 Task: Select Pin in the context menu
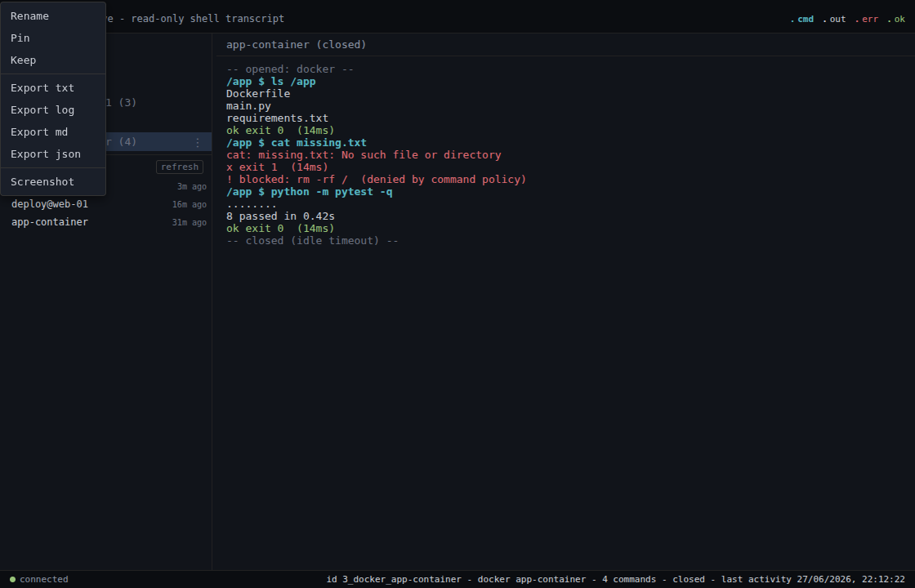[53, 38]
